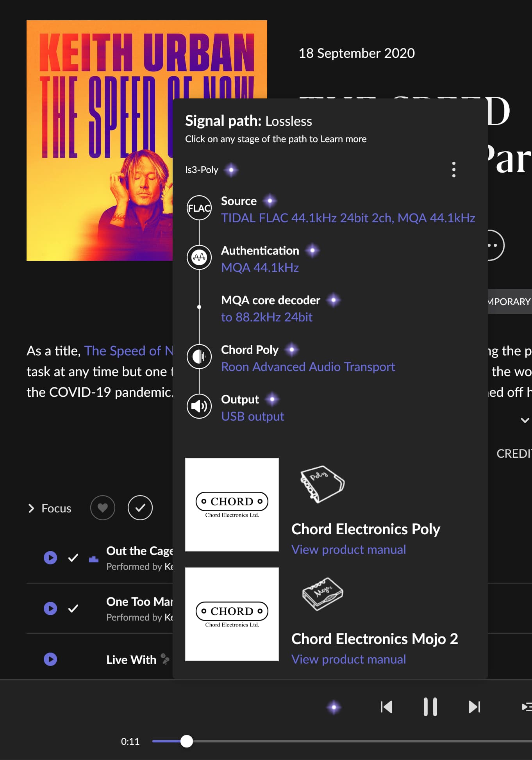Screen dimensions: 532x760
Task: Open the MQA 44.1kHz authentication link
Action: 260,268
